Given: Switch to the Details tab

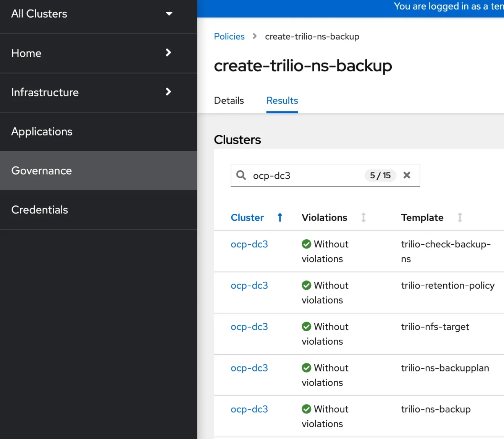Looking at the screenshot, I should coord(229,101).
